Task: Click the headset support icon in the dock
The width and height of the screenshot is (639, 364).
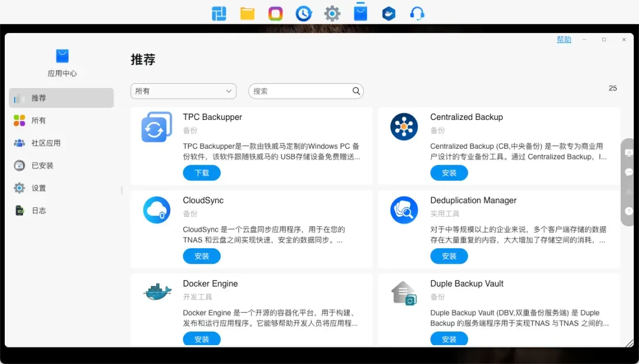Action: [x=417, y=14]
